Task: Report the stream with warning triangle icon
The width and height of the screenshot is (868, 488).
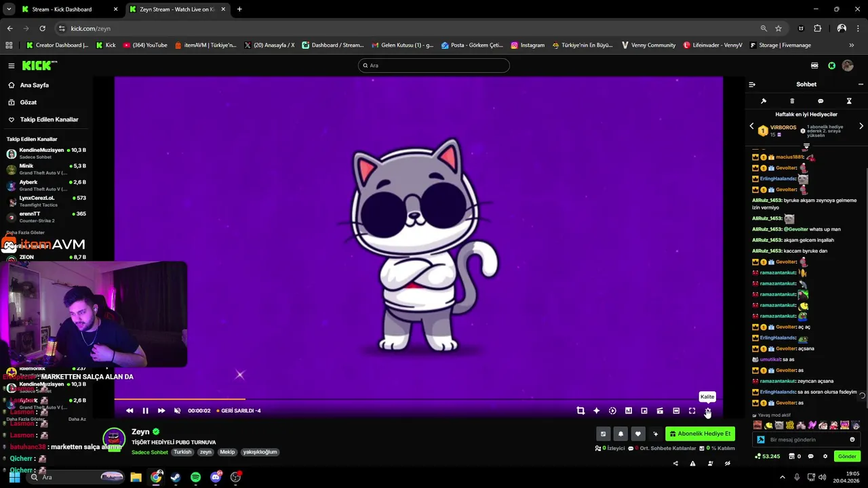Action: [692, 464]
